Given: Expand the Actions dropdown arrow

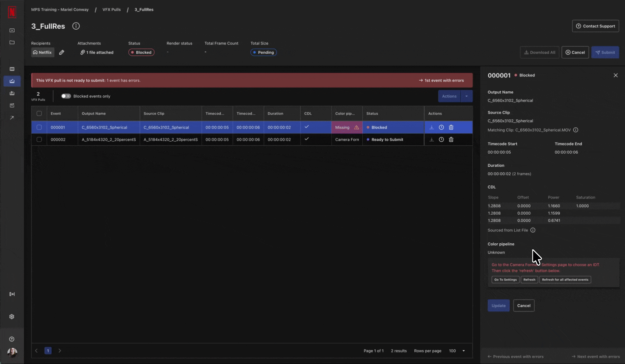Looking at the screenshot, I should pyautogui.click(x=466, y=96).
